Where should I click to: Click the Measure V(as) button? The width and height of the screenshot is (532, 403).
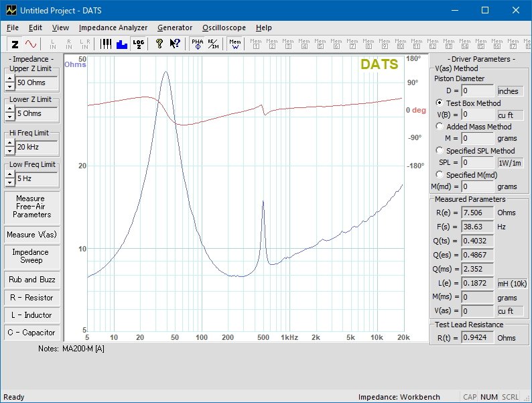tap(32, 235)
